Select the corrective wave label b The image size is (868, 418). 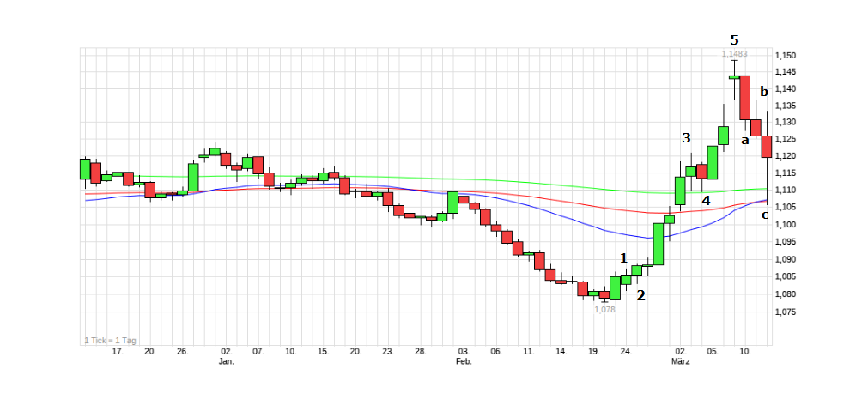coord(763,91)
